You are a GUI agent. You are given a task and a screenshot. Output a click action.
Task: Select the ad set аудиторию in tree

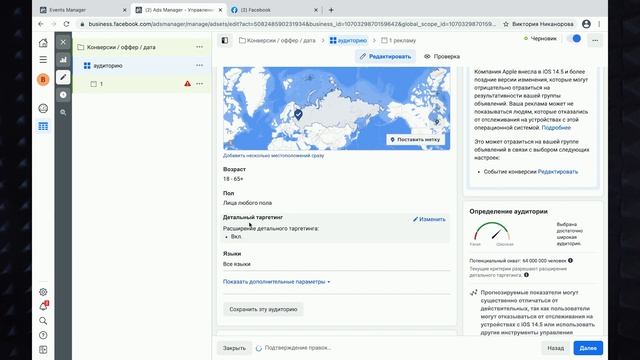coord(108,65)
